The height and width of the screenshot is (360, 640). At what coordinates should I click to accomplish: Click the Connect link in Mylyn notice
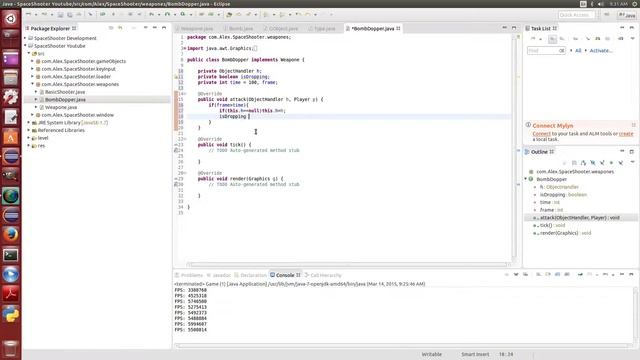[x=541, y=133]
